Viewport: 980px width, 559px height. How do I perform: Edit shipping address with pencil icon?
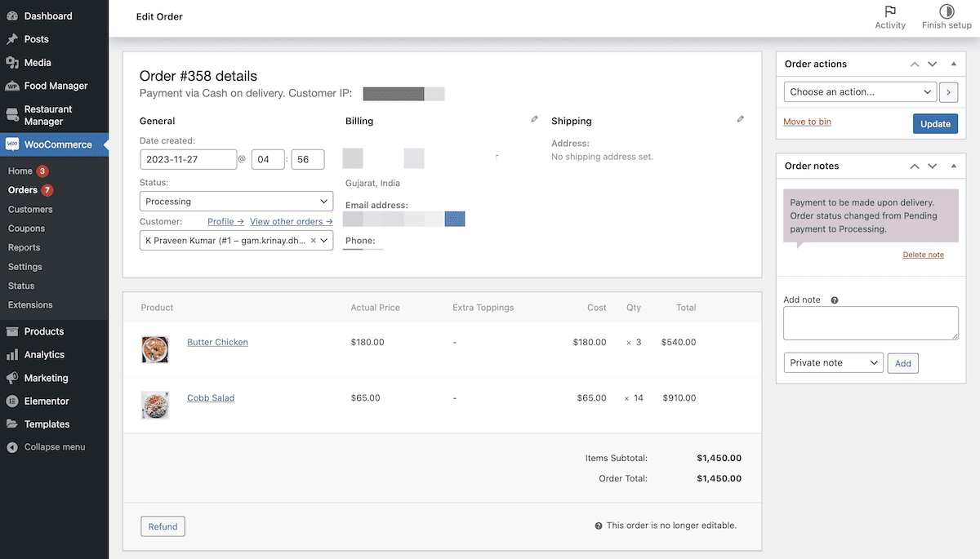741,119
